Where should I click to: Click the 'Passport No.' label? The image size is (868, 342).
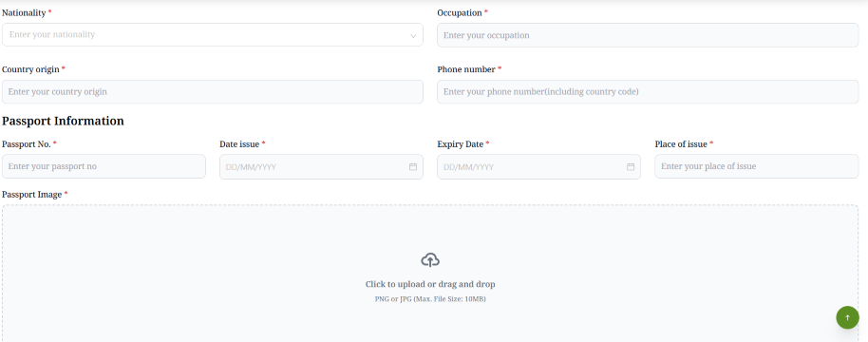coord(27,143)
